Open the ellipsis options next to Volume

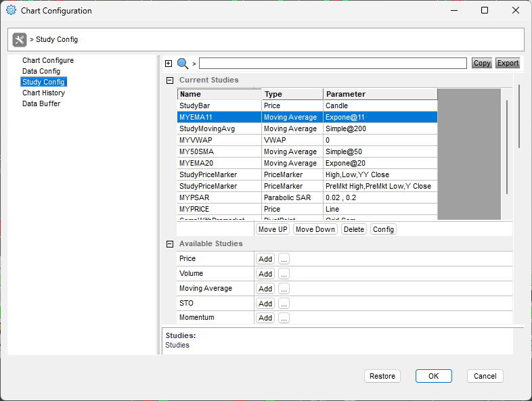(284, 274)
